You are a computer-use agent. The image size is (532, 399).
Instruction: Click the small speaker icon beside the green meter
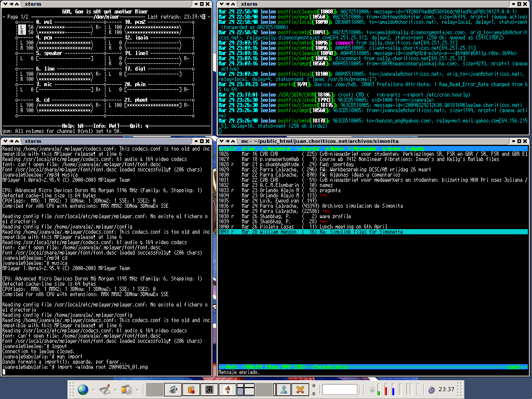tap(372, 390)
